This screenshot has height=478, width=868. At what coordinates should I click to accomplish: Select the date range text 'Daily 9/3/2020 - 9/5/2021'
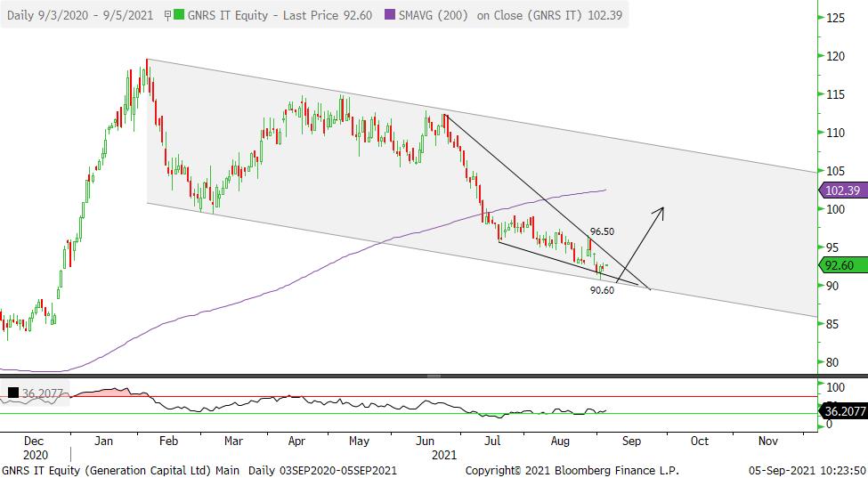(x=80, y=15)
